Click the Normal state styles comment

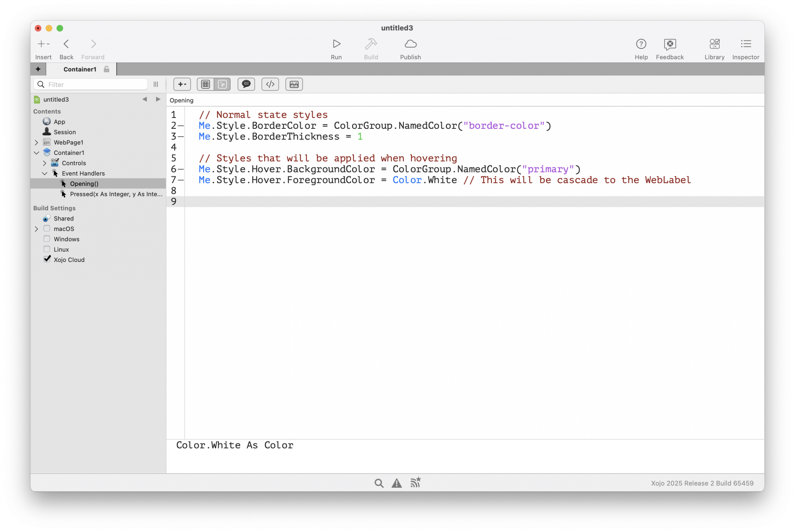pos(263,115)
